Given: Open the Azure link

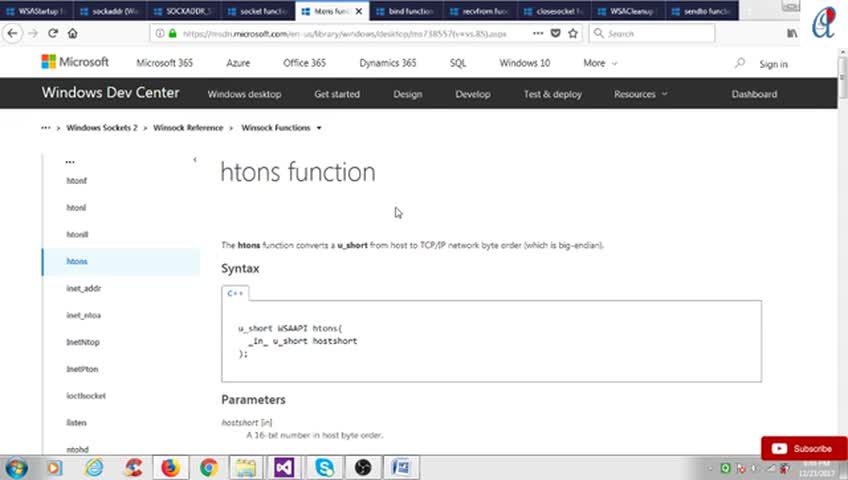Looking at the screenshot, I should 238,63.
